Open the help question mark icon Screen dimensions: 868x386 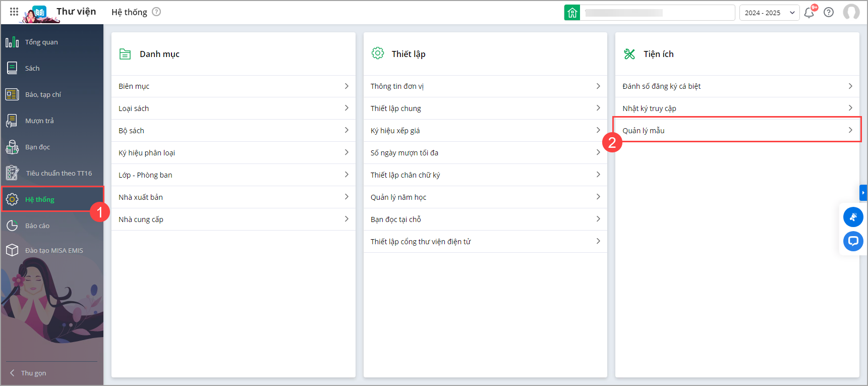829,12
